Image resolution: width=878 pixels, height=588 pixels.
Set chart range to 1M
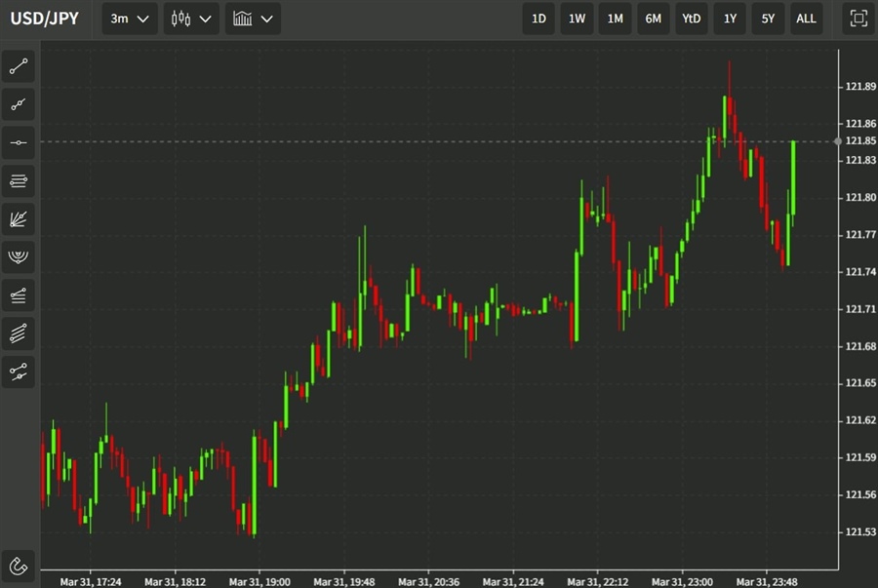point(615,19)
